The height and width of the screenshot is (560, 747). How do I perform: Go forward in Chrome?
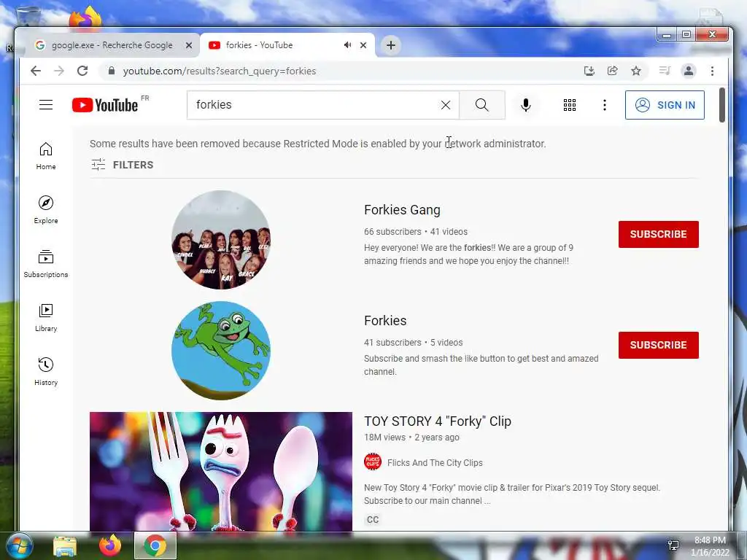[x=59, y=71]
